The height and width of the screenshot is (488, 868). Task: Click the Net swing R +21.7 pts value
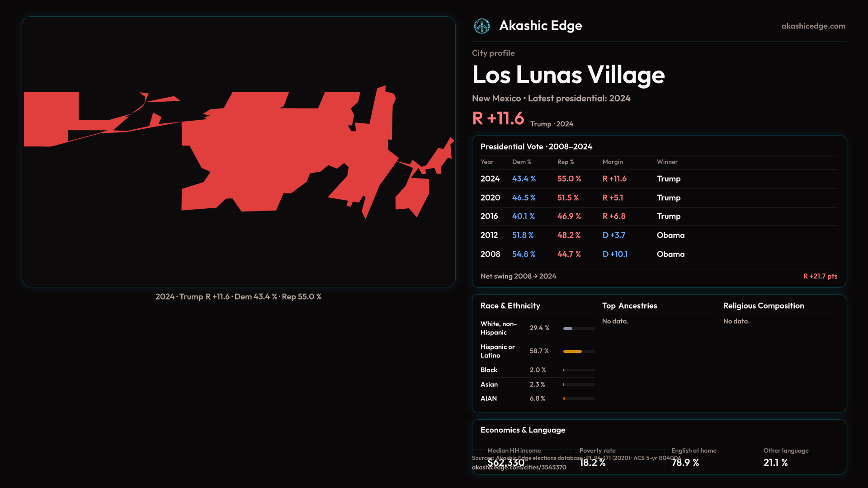click(820, 277)
